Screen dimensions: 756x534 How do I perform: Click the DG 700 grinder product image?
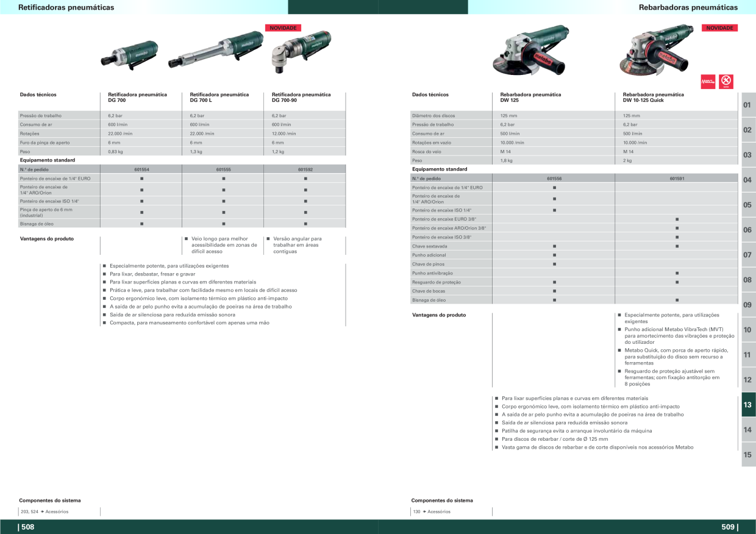129,55
